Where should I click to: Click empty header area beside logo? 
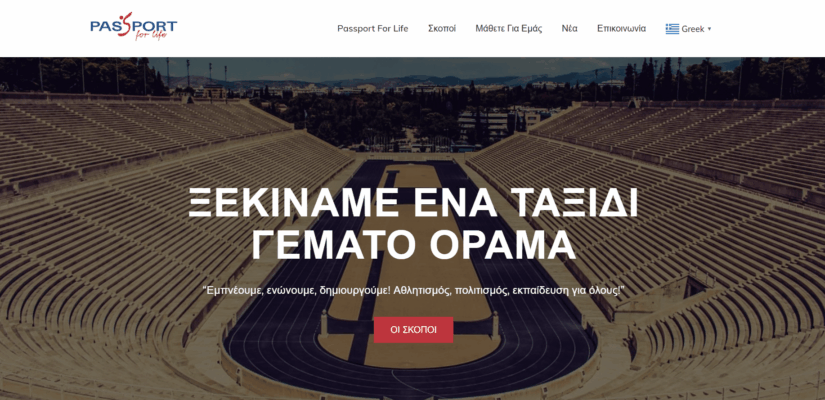point(253,28)
